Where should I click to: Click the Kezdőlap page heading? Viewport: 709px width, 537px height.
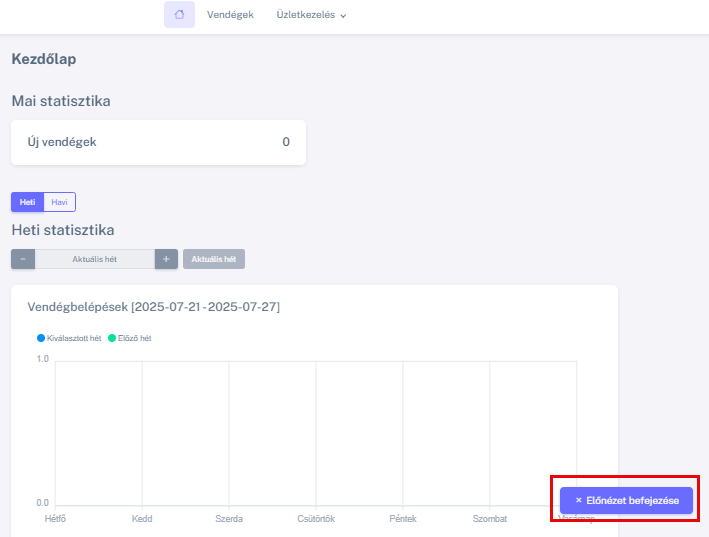(x=44, y=59)
